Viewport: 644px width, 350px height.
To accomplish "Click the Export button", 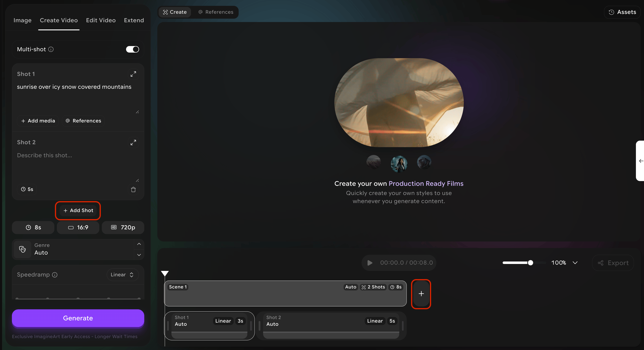I will point(613,263).
